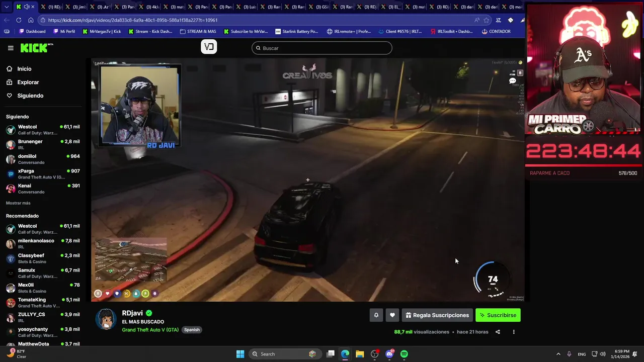644x362 pixels.
Task: Open volume control in system tray
Action: point(603,354)
